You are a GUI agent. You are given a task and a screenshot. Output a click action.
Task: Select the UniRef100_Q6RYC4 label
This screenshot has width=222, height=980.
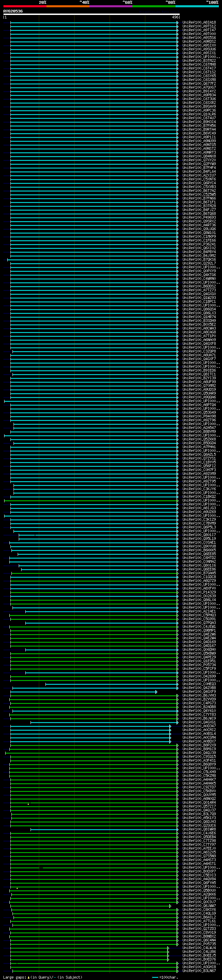point(199,183)
